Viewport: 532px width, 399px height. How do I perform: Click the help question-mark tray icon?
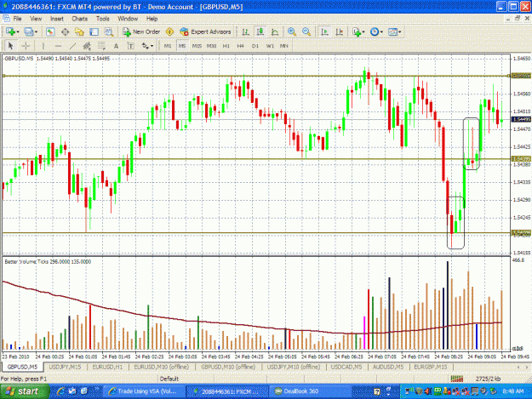[377, 391]
